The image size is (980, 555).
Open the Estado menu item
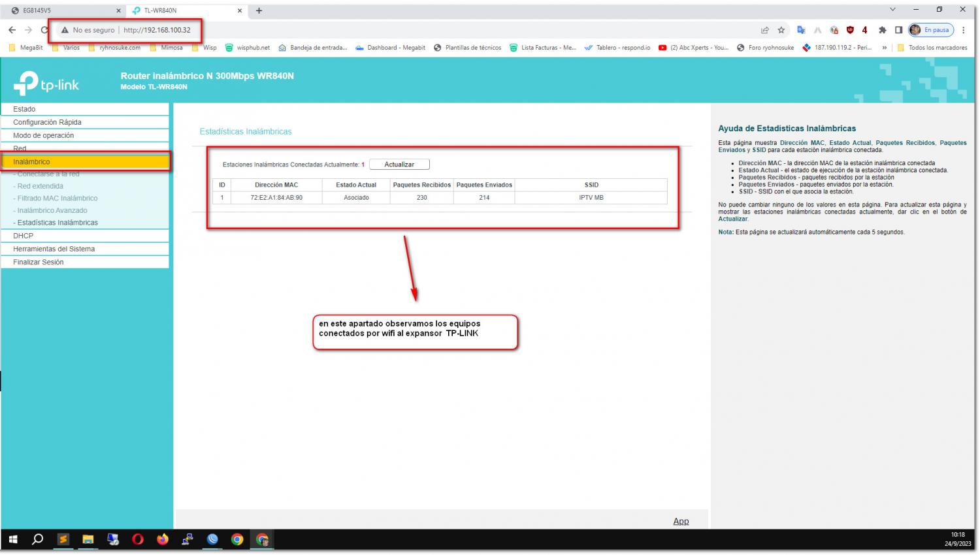(85, 109)
